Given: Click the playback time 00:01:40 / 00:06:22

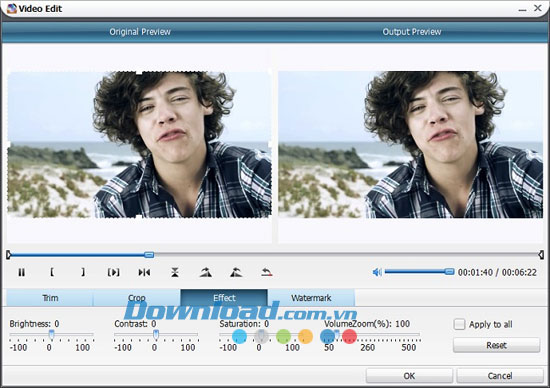Looking at the screenshot, I should point(497,272).
